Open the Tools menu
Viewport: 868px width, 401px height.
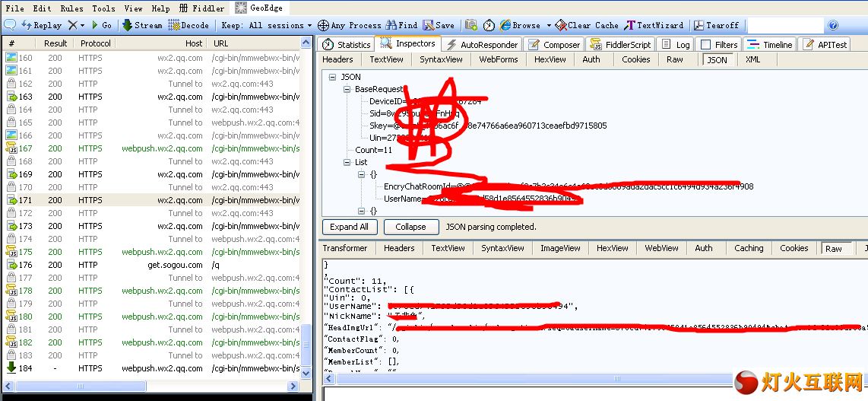pos(103,8)
